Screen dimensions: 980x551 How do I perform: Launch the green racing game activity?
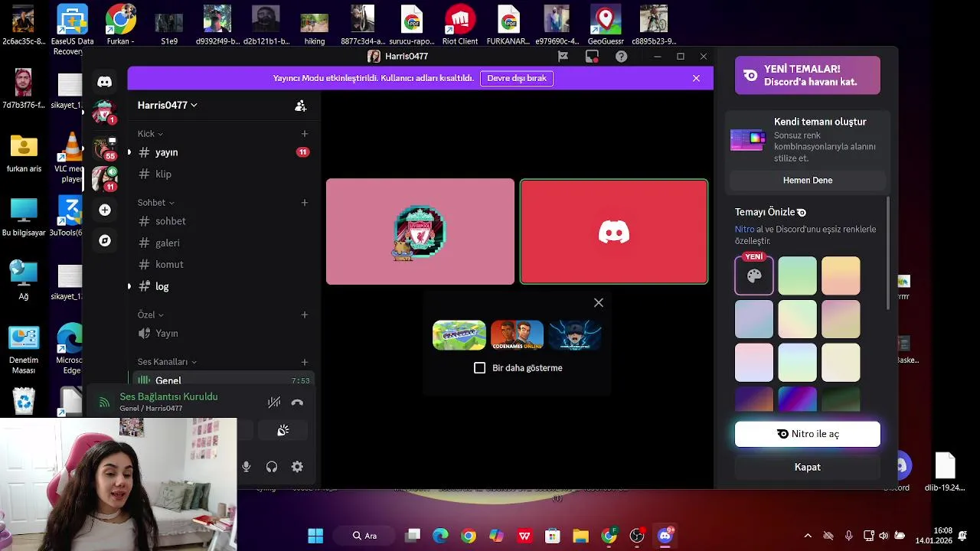(459, 335)
